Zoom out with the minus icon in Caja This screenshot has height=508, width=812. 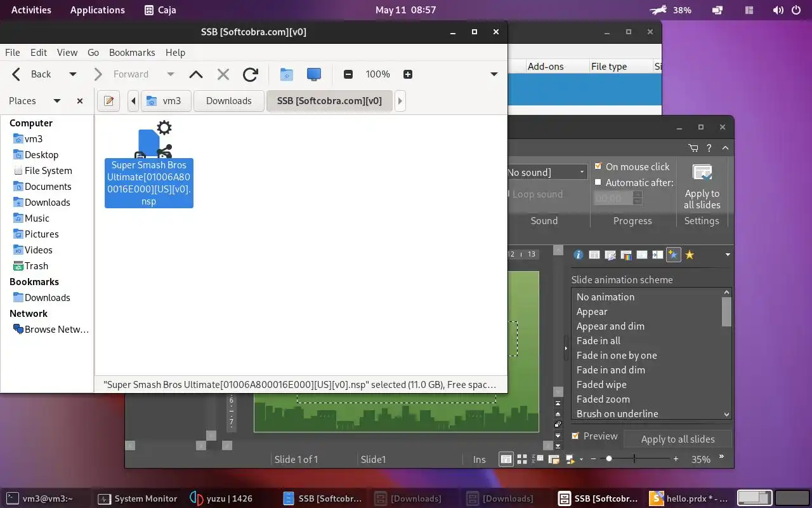click(348, 74)
